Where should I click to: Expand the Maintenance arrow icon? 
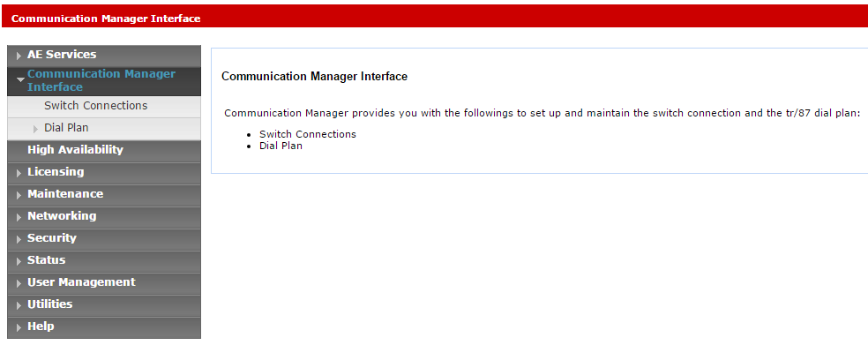19,195
